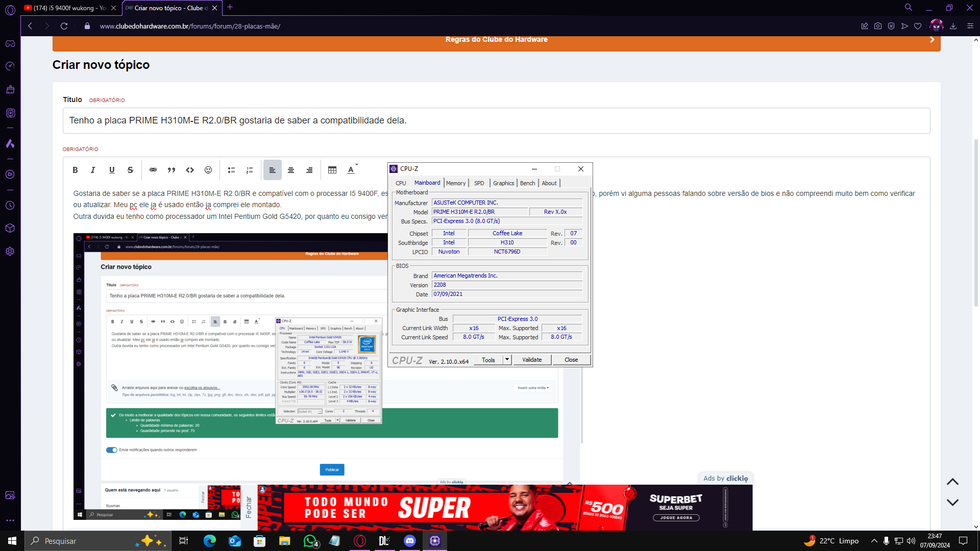Insert a link with the chain icon
The image size is (980, 551).
pos(153,170)
